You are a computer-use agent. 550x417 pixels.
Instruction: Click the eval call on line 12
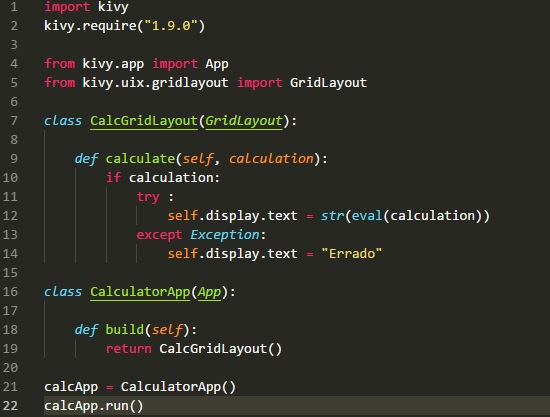[367, 215]
